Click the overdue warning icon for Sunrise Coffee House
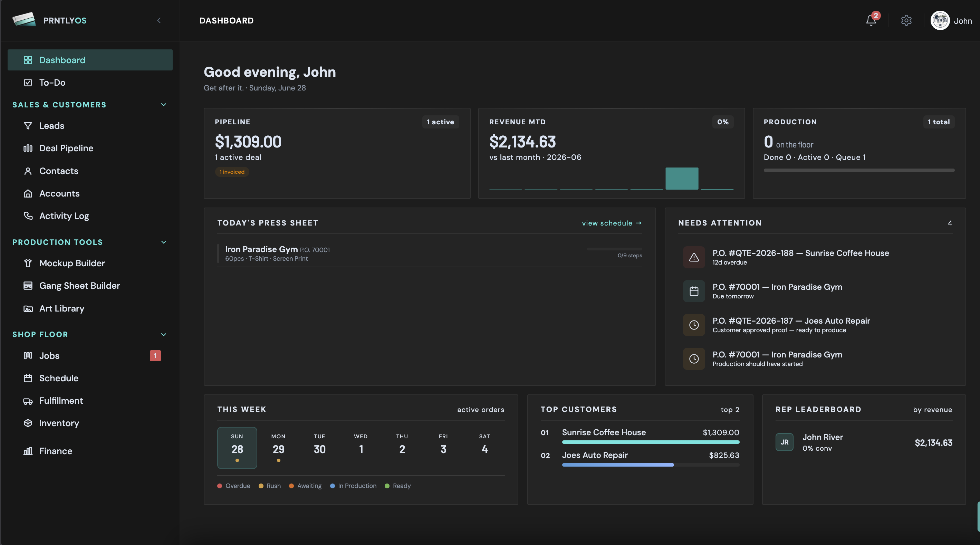Screen dimensions: 980x545 point(694,257)
